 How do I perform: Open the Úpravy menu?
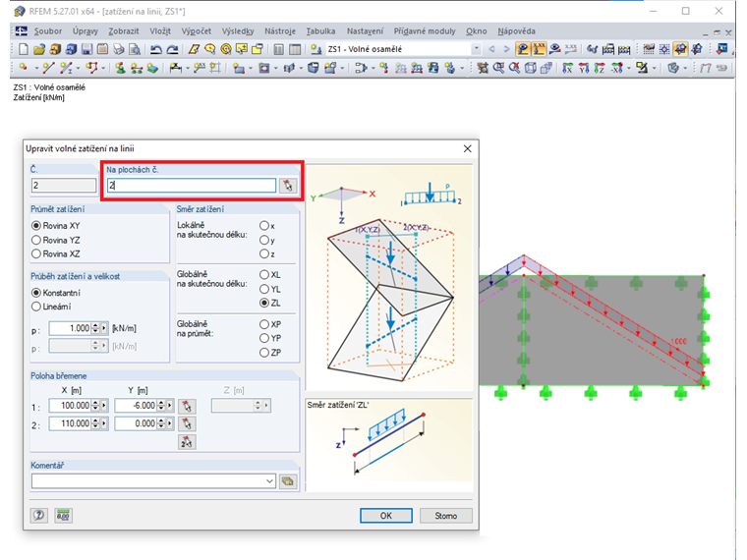(x=86, y=31)
